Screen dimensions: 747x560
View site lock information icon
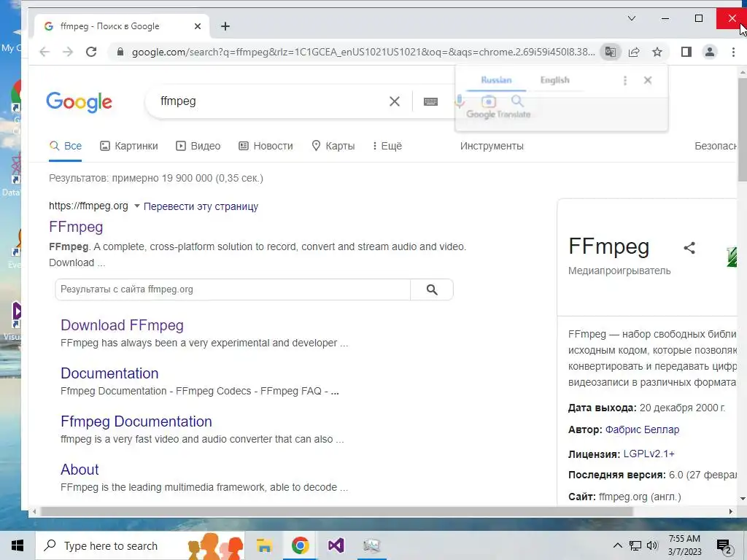click(120, 52)
